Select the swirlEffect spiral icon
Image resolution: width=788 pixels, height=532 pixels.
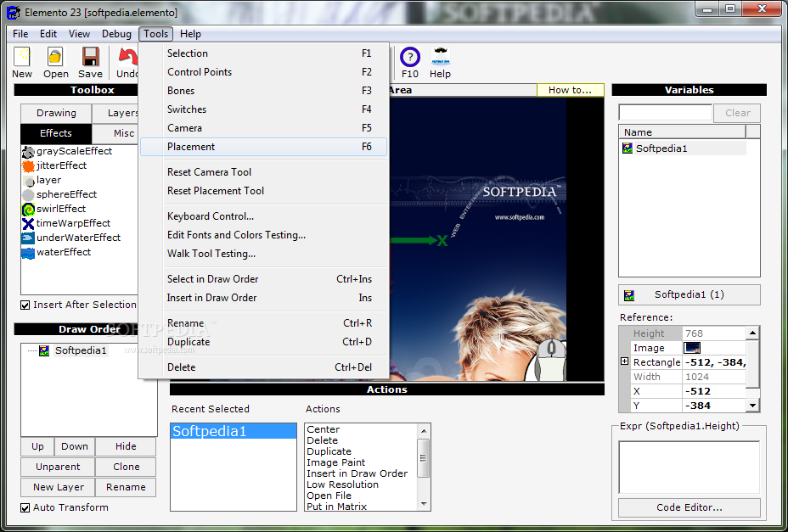[x=28, y=209]
